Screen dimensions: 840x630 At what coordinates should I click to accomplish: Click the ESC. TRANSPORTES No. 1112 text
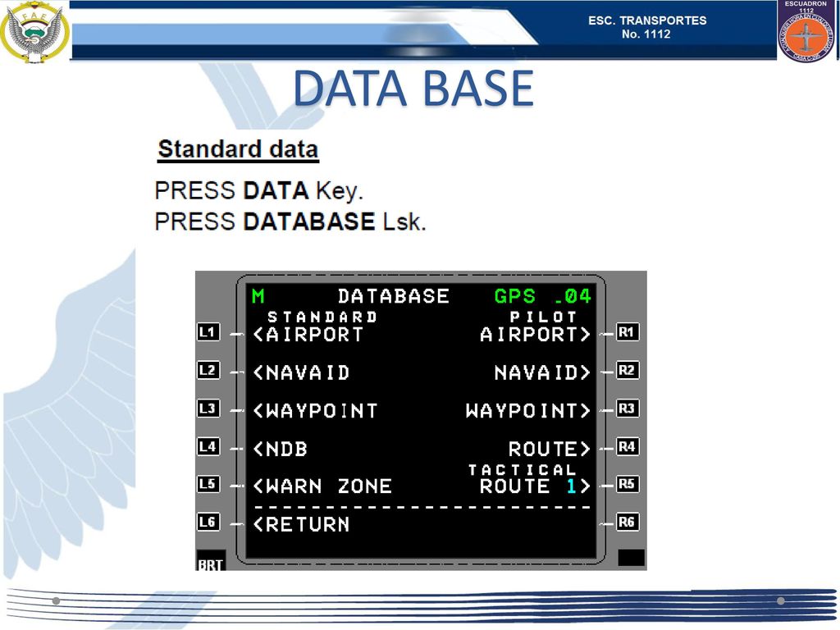[x=647, y=27]
